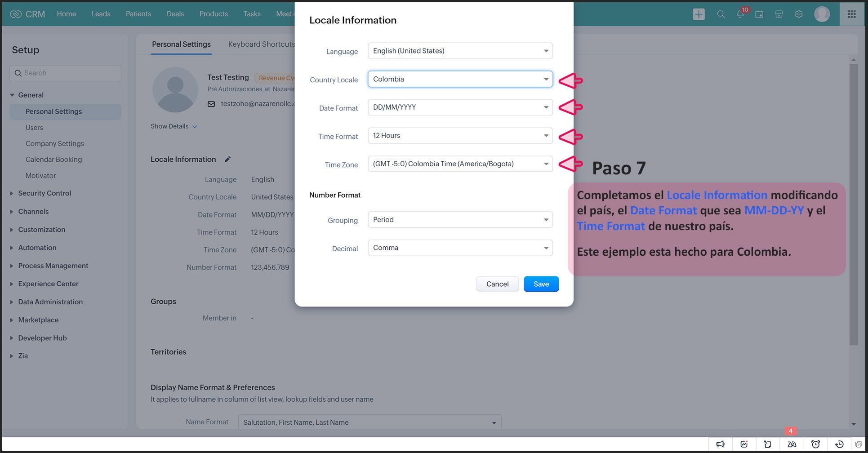The width and height of the screenshot is (868, 453).
Task: Click the Save button
Action: (x=541, y=284)
